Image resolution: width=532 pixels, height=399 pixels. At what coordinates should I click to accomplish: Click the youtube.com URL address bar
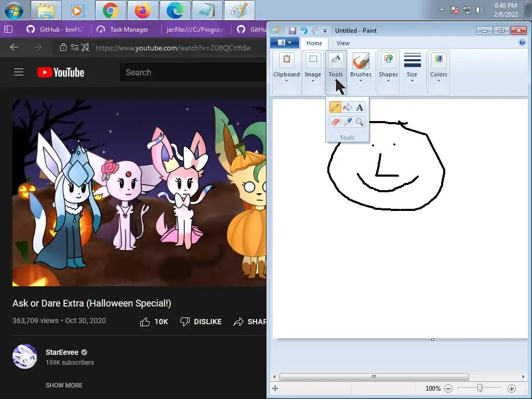173,48
